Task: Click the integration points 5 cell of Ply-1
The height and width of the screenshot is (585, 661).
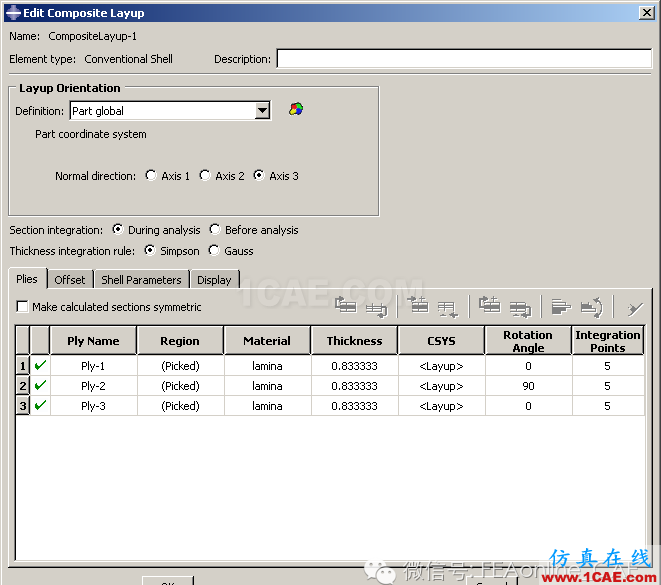Action: tap(608, 365)
